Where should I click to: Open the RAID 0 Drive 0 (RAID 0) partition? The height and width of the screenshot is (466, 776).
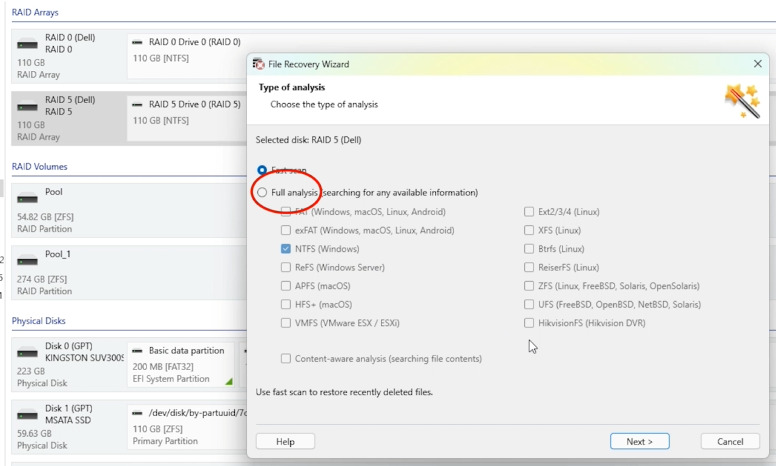(187, 56)
